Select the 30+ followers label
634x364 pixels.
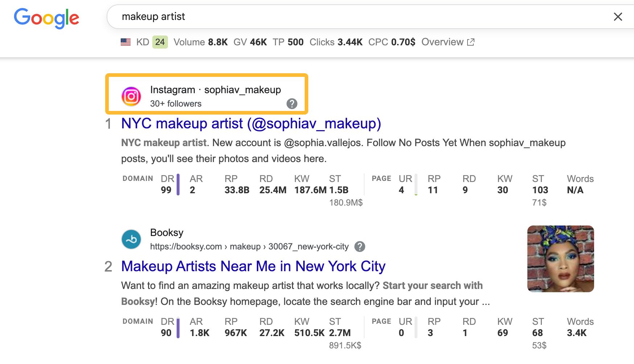(176, 104)
